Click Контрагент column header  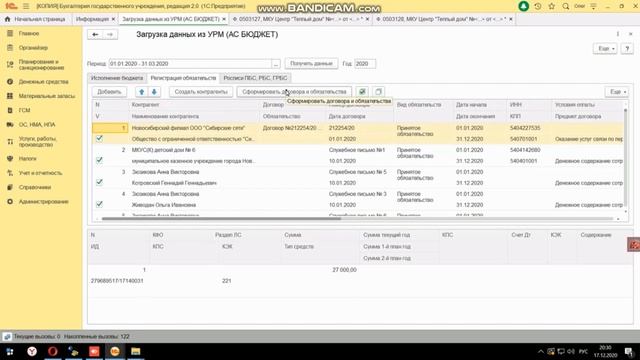point(145,105)
